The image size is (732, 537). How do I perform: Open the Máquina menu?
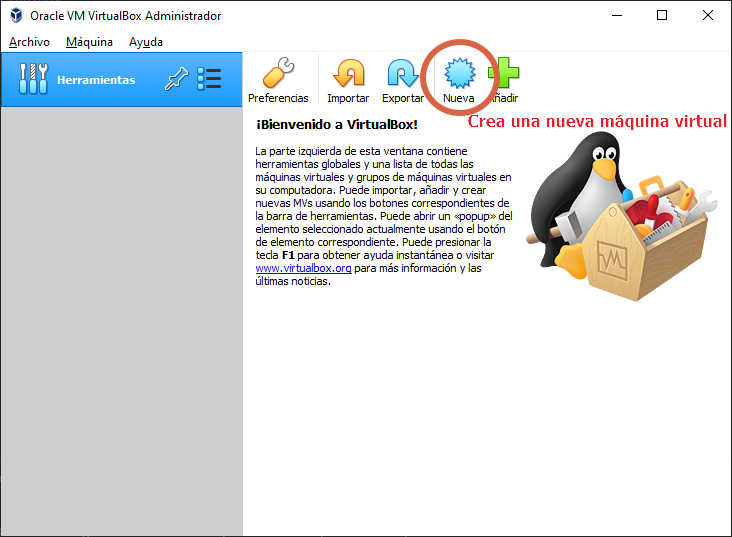pos(89,42)
